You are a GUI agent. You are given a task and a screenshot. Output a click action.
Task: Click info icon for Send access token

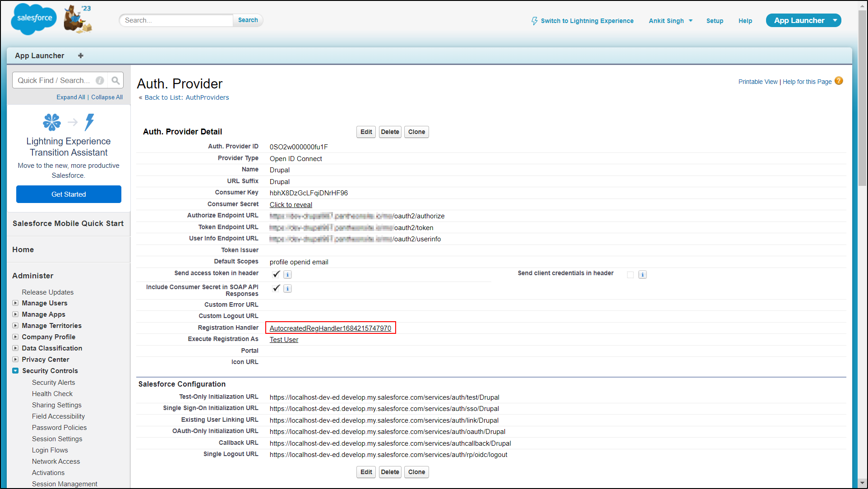[x=287, y=274]
